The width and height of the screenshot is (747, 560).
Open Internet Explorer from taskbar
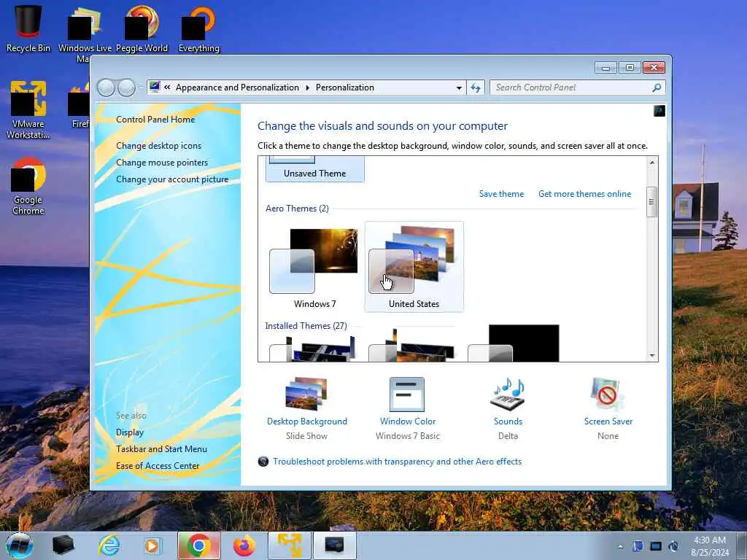[109, 545]
